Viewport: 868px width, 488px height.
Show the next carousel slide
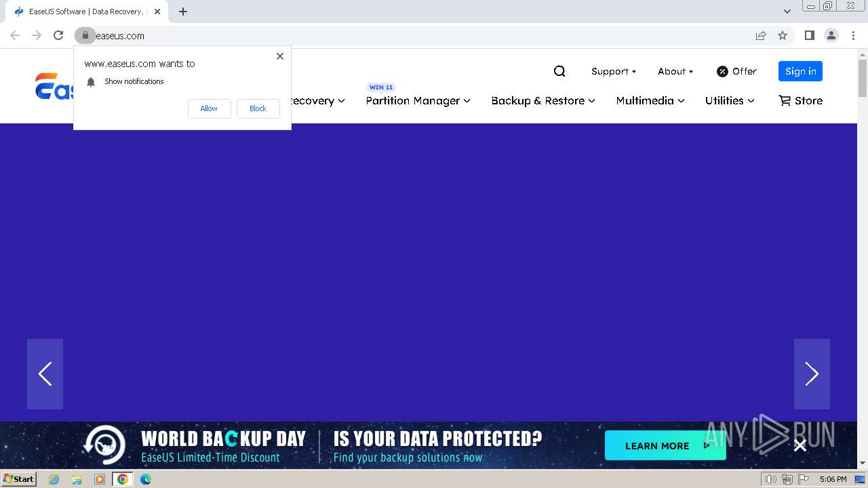[812, 374]
